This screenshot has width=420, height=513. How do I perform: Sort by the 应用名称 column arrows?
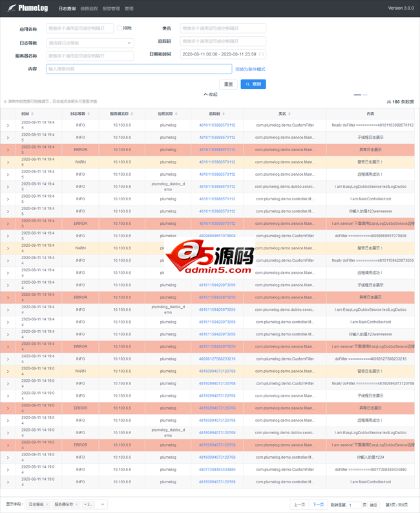(176, 114)
